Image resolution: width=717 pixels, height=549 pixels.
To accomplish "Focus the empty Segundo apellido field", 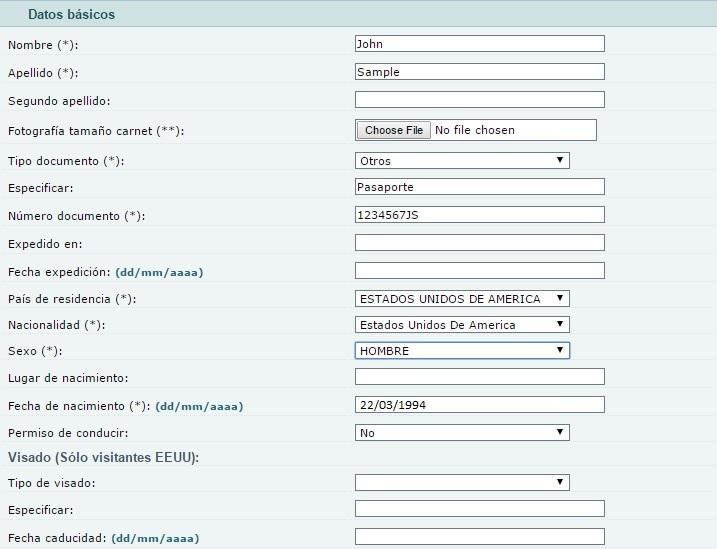I will click(480, 100).
